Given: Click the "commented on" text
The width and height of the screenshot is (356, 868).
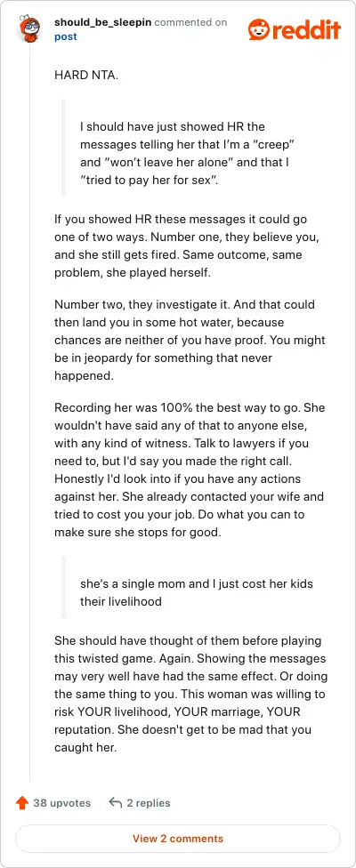Looking at the screenshot, I should 190,22.
